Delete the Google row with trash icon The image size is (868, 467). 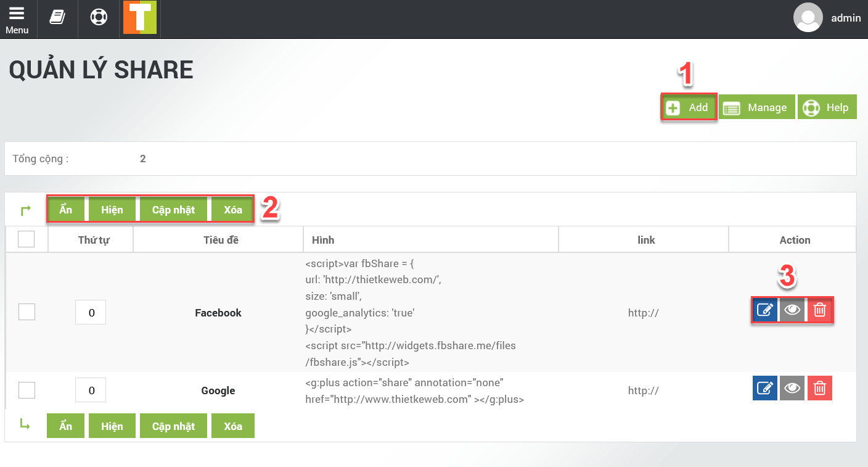click(x=820, y=388)
